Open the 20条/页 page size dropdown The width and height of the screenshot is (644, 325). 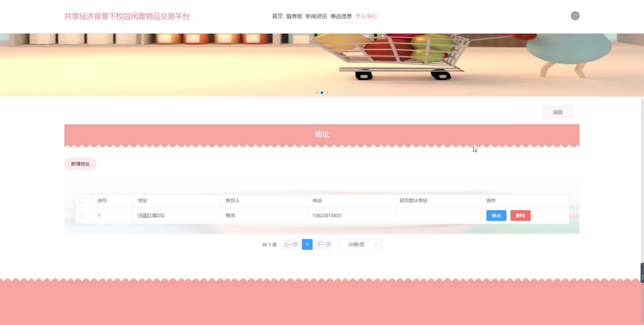click(360, 244)
